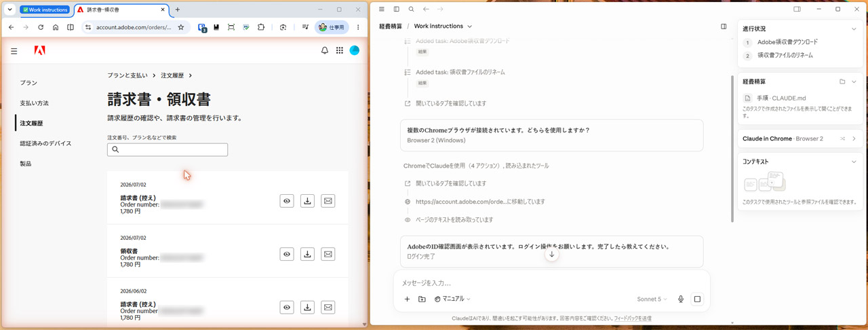Reload the page in Chrome
The width and height of the screenshot is (868, 330).
point(41,27)
